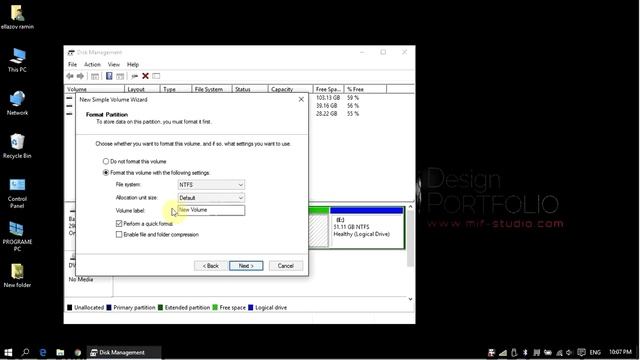Viewport: 640px width, 360px height.
Task: Click the taskbar search icon
Action: point(25,352)
